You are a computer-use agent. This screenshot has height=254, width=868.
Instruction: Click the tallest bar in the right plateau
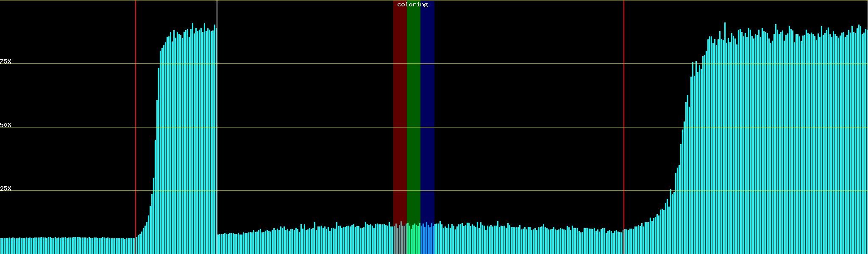(x=725, y=25)
